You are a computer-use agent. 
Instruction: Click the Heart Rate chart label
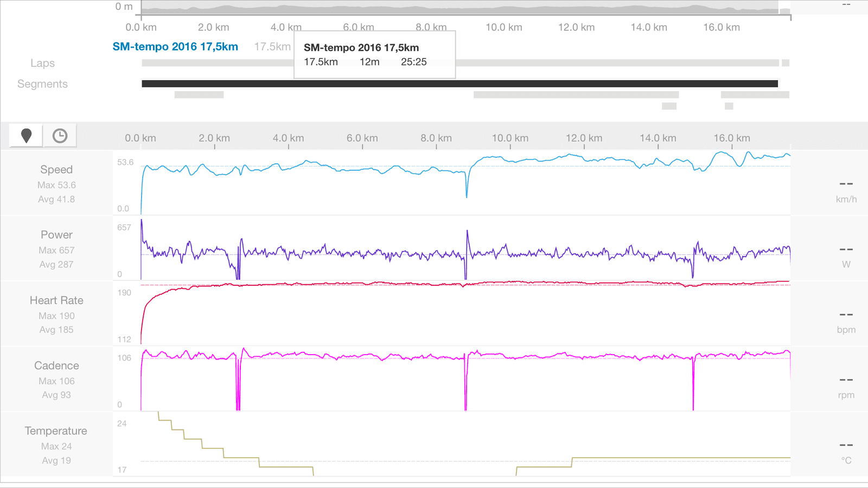pyautogui.click(x=56, y=300)
